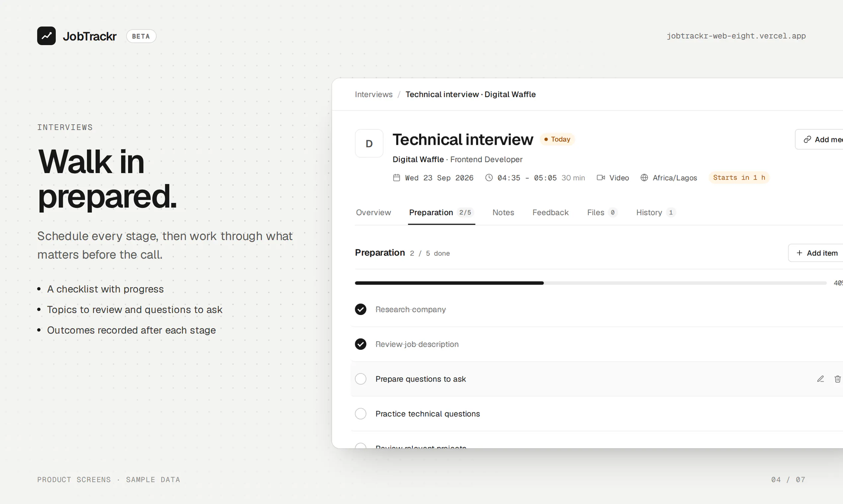The height and width of the screenshot is (504, 843).
Task: Click the Practice technical questions text
Action: [427, 414]
